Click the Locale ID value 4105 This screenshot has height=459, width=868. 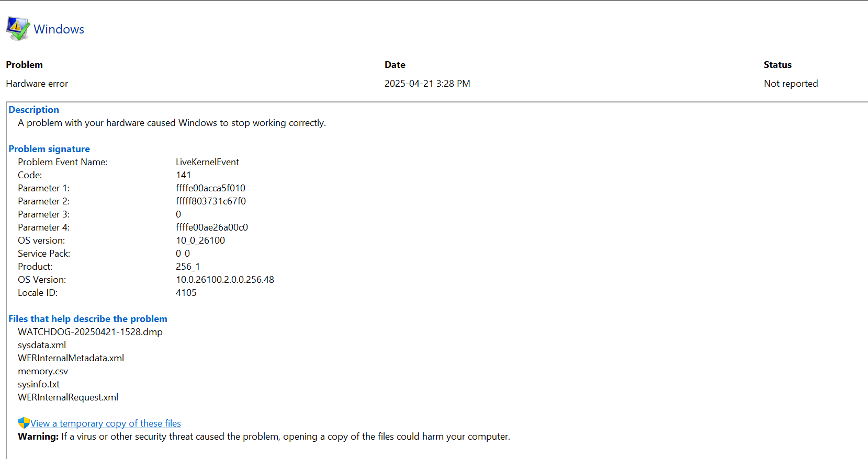point(186,293)
